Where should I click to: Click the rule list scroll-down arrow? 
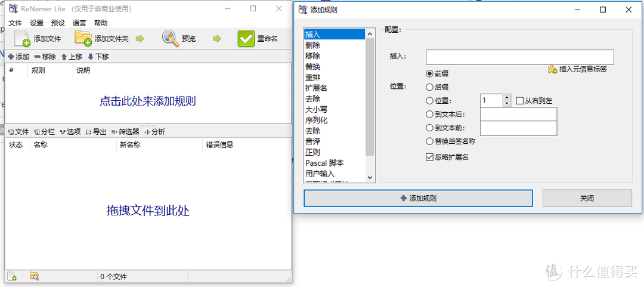point(370,177)
